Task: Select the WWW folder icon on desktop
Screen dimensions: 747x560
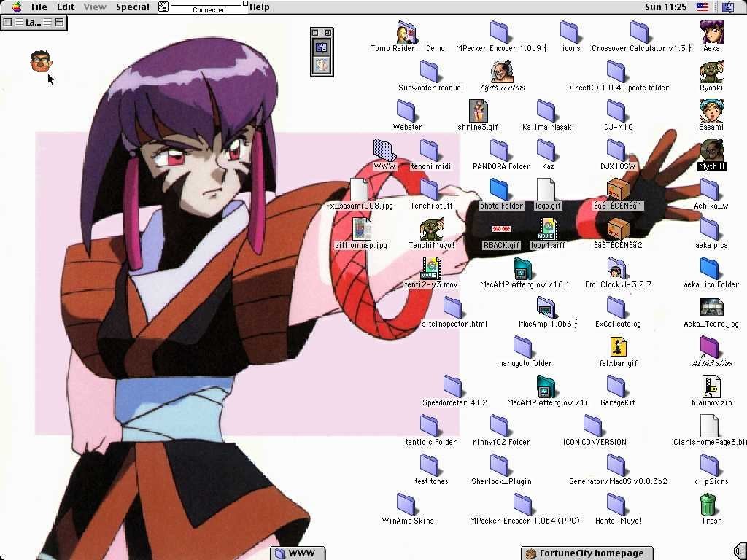Action: 385,150
